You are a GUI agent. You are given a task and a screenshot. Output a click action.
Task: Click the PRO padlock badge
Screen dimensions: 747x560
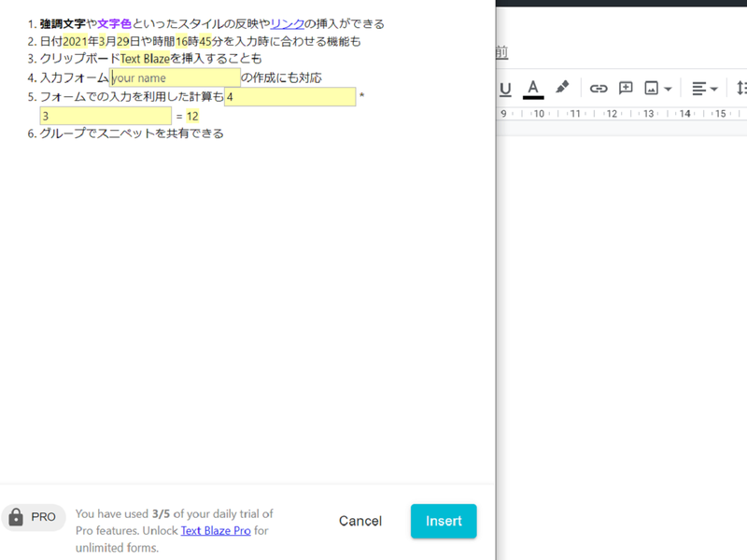coord(34,517)
